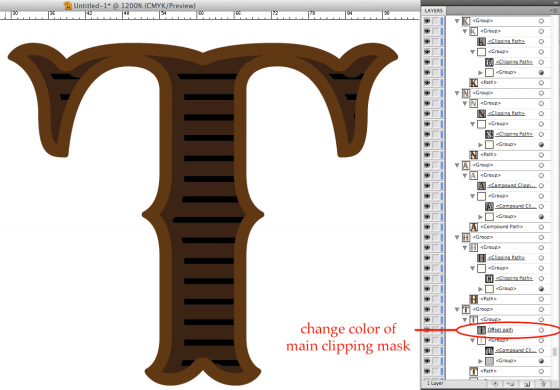Hide the top K Group layer
The height and width of the screenshot is (390, 560).
click(427, 21)
